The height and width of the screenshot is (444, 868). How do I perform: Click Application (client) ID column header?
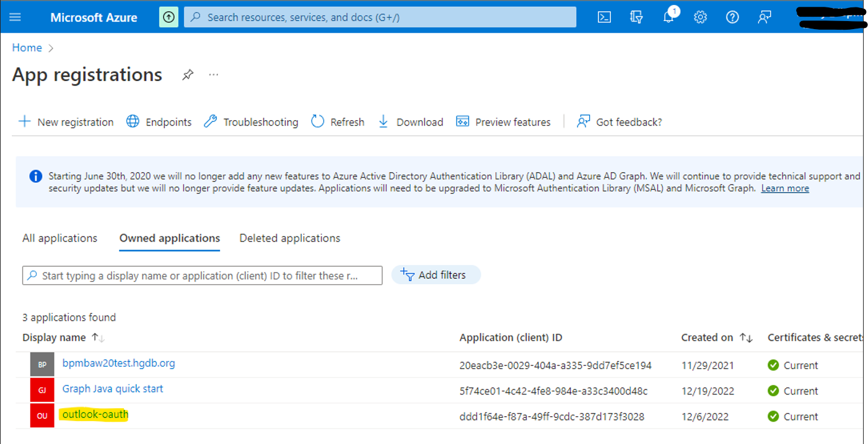click(511, 337)
